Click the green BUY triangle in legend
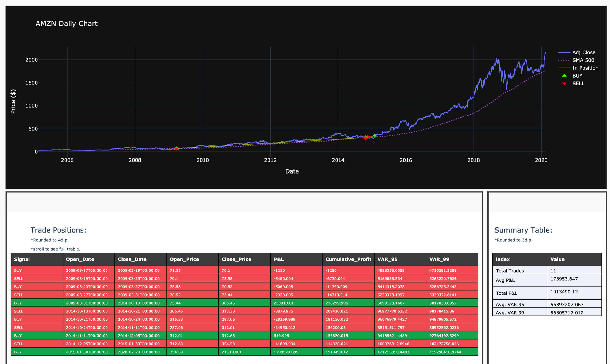This screenshot has height=364, width=610. coord(564,76)
